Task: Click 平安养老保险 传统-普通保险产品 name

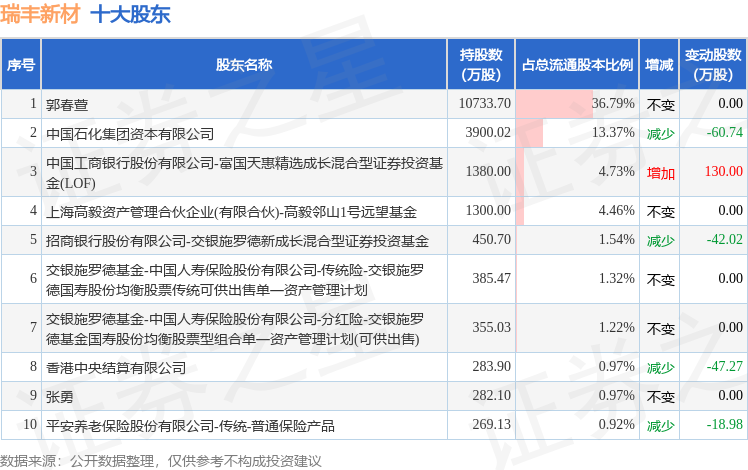Action: click(190, 426)
